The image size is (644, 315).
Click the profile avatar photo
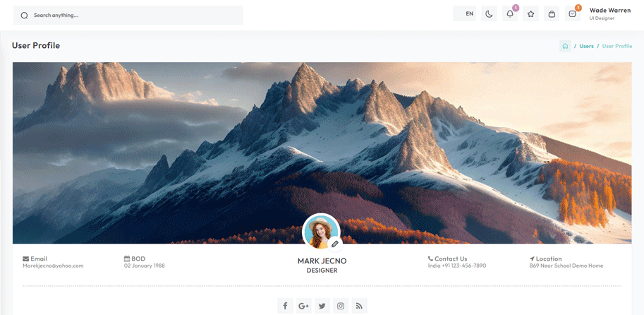point(320,232)
